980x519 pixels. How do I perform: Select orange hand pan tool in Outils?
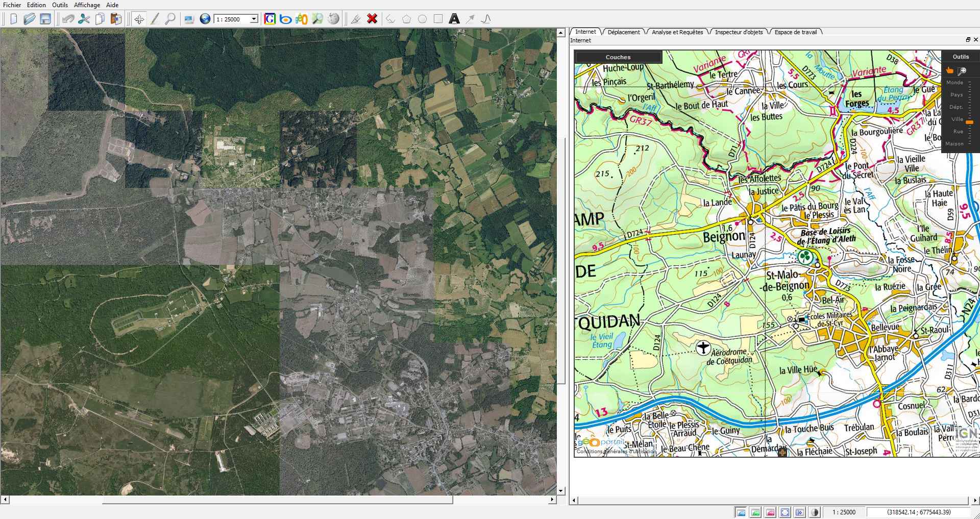point(950,70)
